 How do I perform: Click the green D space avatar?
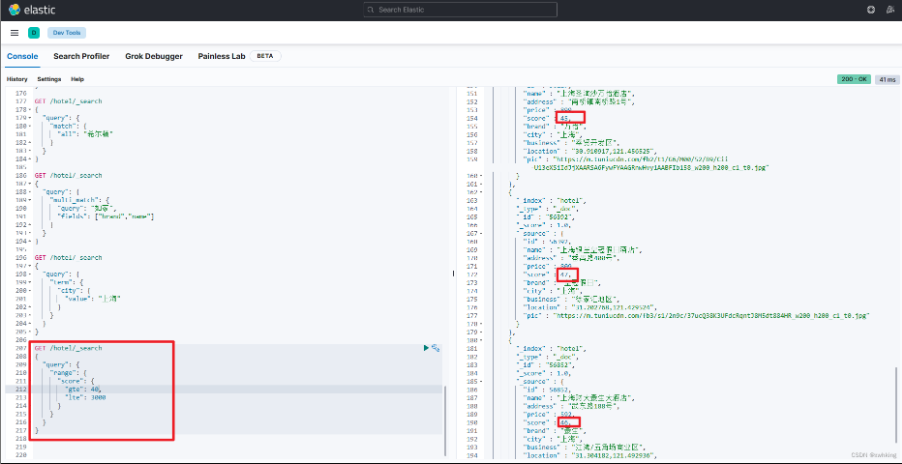click(x=33, y=33)
